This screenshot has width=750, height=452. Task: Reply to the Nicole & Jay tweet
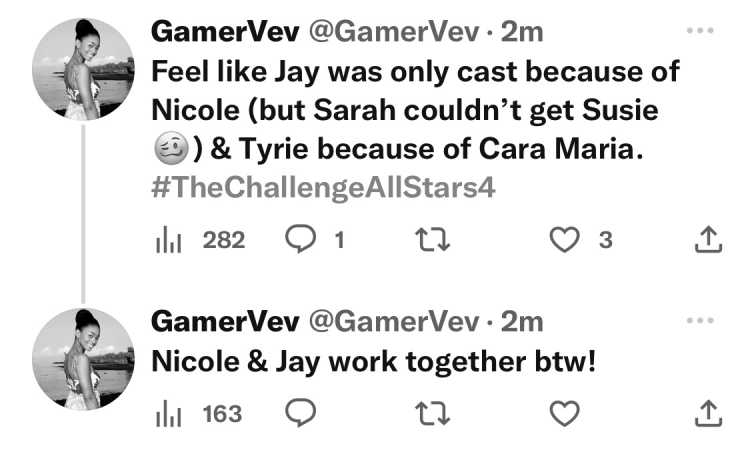coord(300,412)
